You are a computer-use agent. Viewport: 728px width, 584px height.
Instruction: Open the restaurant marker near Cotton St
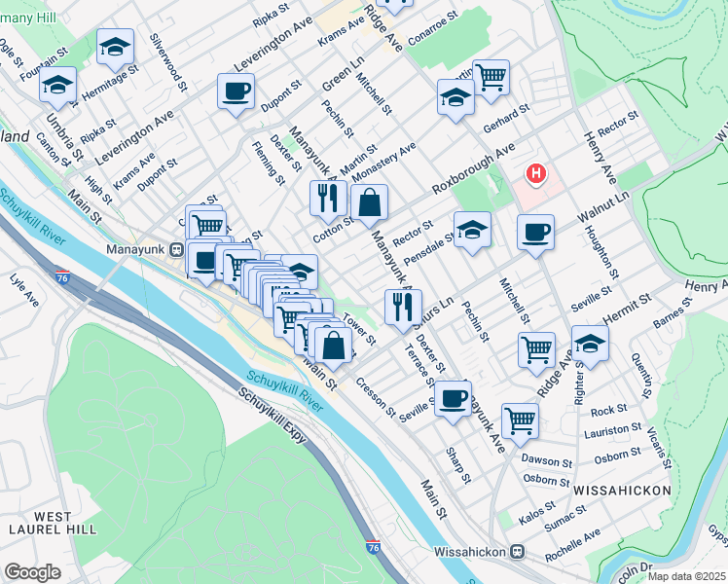coord(329,201)
